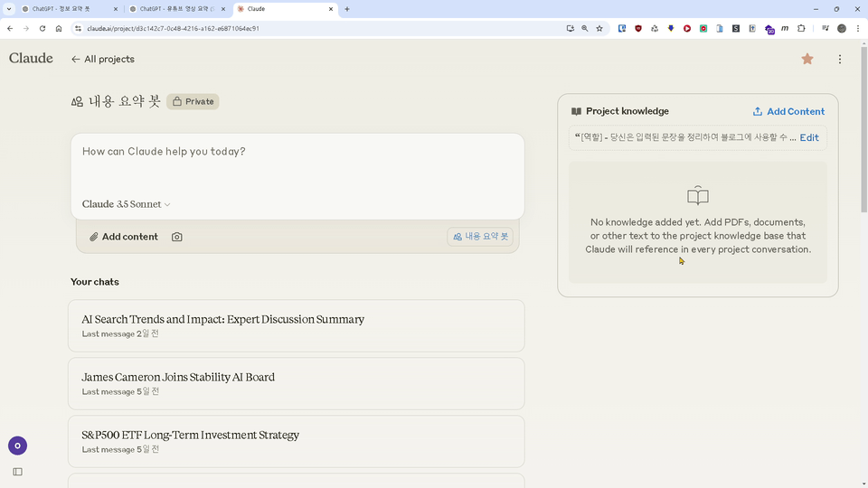Close the Claude browser tab

click(x=331, y=9)
